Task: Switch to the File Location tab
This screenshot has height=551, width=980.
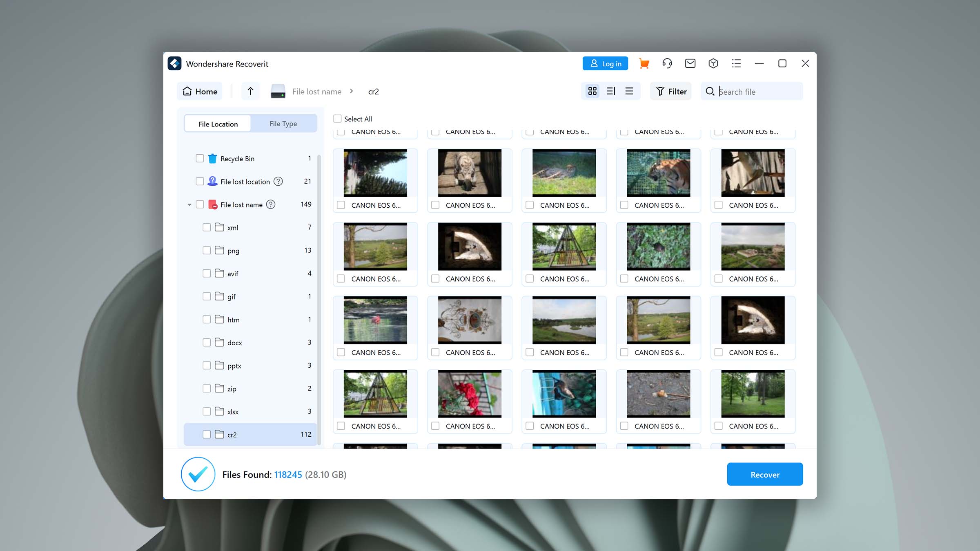Action: [x=218, y=124]
